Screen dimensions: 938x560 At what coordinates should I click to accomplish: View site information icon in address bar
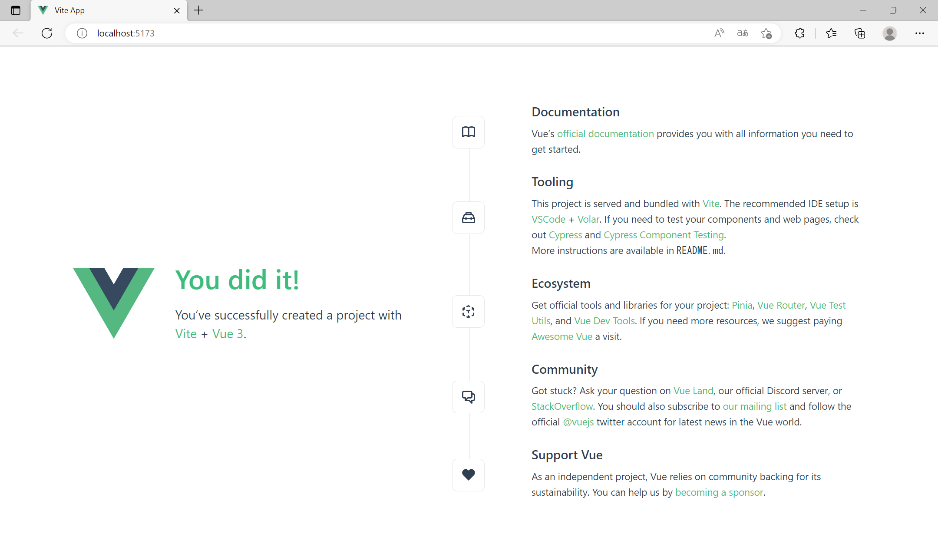[x=82, y=33]
